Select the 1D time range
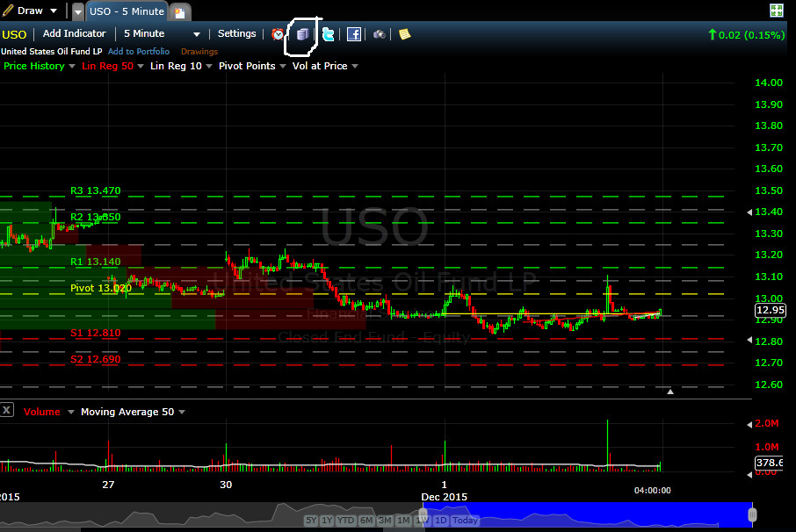Image resolution: width=796 pixels, height=532 pixels. coord(441,521)
